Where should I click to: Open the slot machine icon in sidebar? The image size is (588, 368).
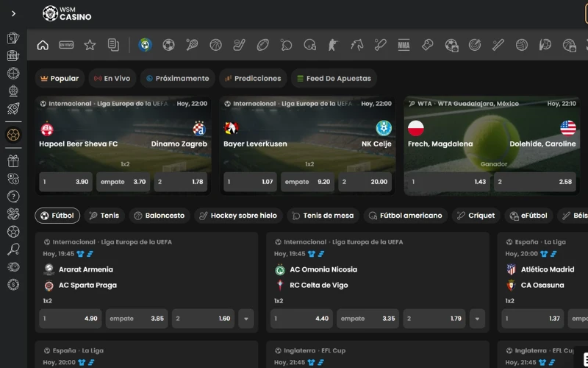coord(13,56)
